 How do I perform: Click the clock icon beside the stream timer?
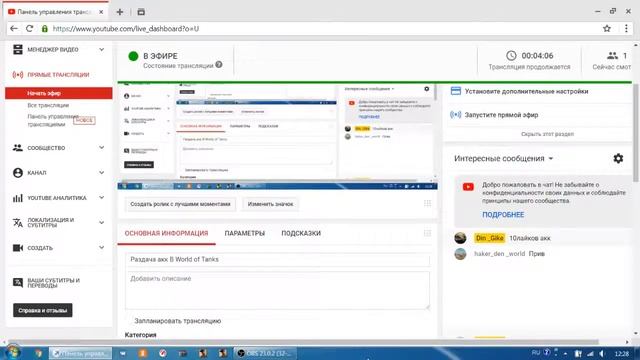pos(511,56)
